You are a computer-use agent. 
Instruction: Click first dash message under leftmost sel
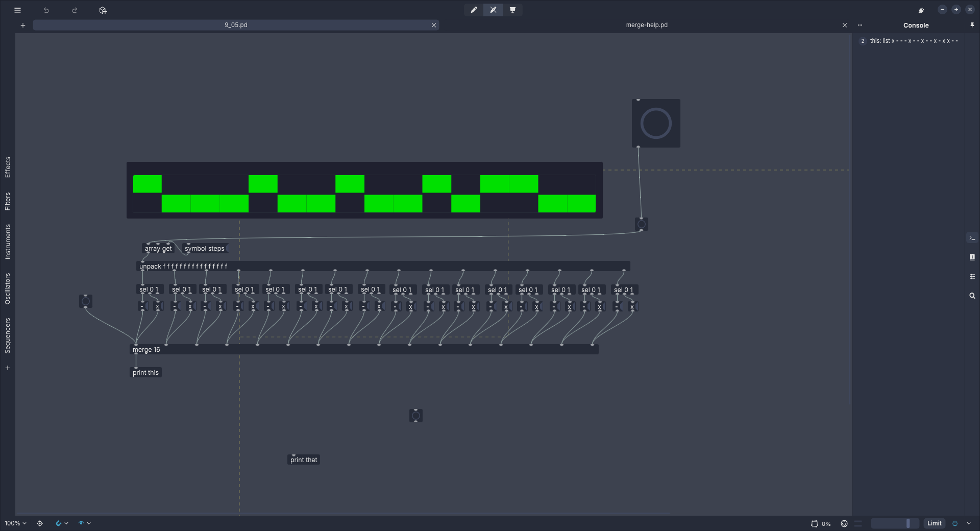[142, 306]
